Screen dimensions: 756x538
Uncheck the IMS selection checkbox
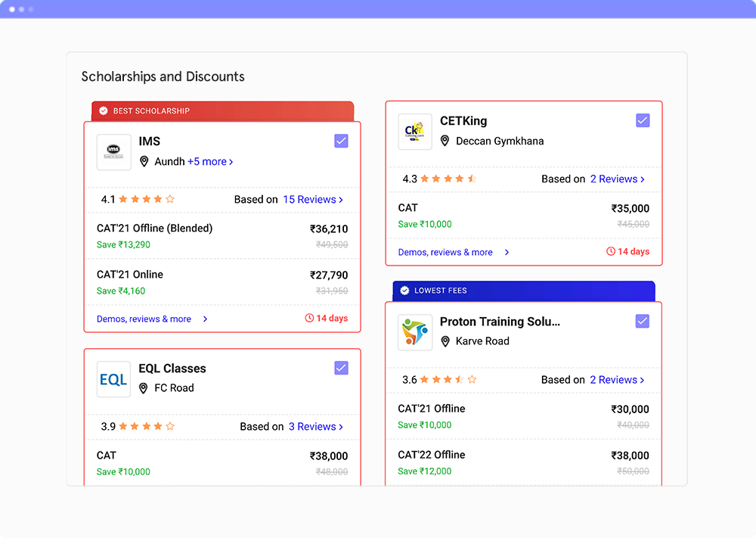(342, 141)
